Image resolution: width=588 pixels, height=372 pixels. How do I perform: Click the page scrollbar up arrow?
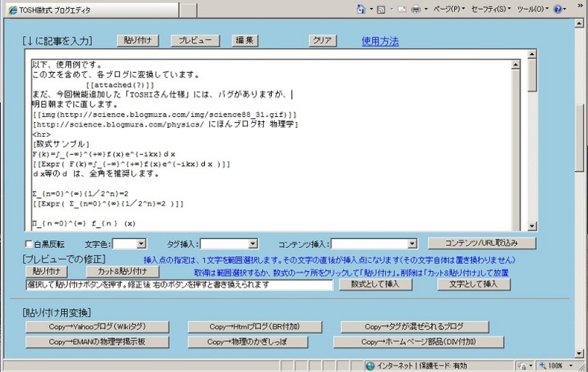point(579,24)
